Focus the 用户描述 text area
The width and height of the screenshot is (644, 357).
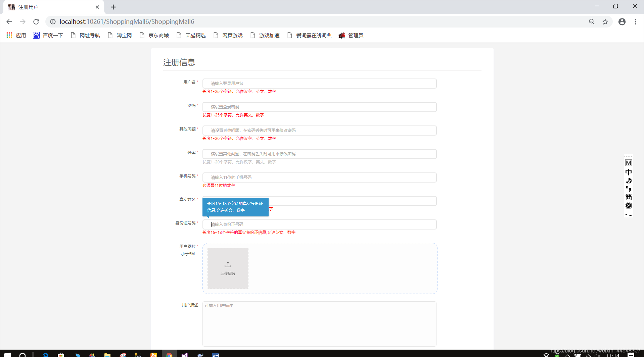[319, 324]
